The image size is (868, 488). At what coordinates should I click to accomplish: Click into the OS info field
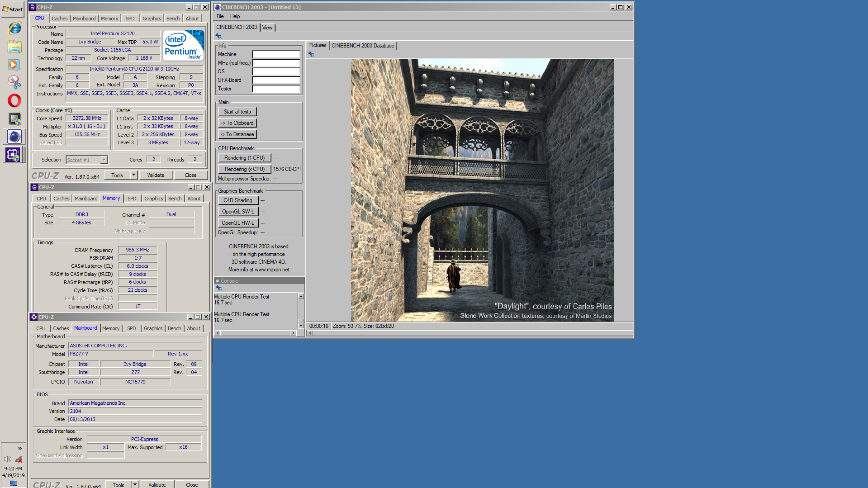[276, 71]
